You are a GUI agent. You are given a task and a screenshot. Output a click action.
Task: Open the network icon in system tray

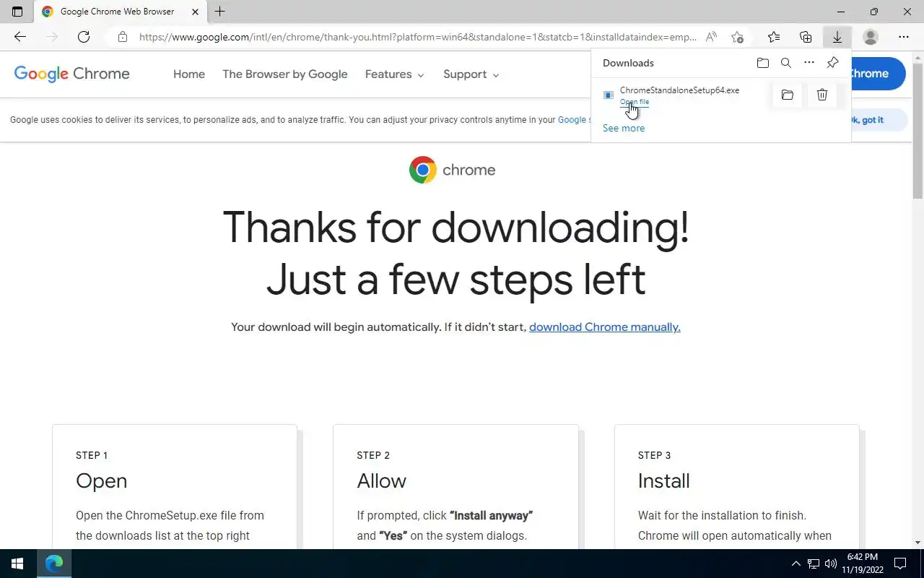[x=814, y=564]
